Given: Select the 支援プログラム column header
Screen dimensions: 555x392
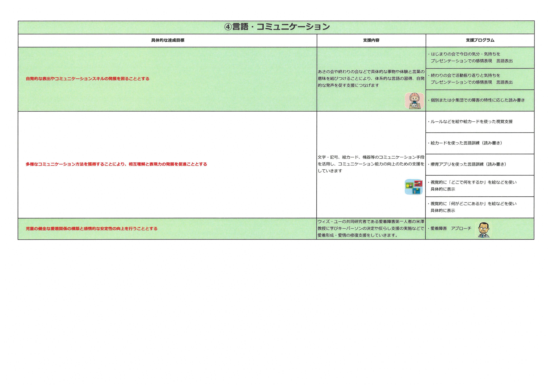Looking at the screenshot, I should [x=480, y=40].
